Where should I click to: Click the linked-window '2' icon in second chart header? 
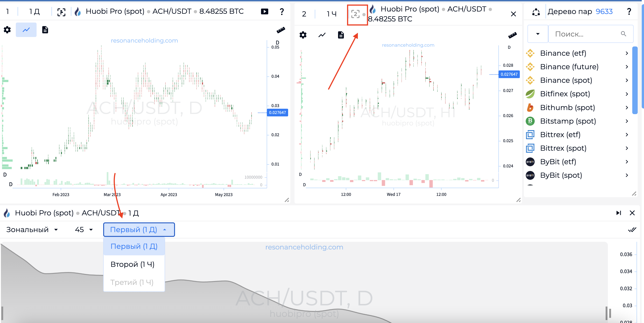[x=355, y=14]
